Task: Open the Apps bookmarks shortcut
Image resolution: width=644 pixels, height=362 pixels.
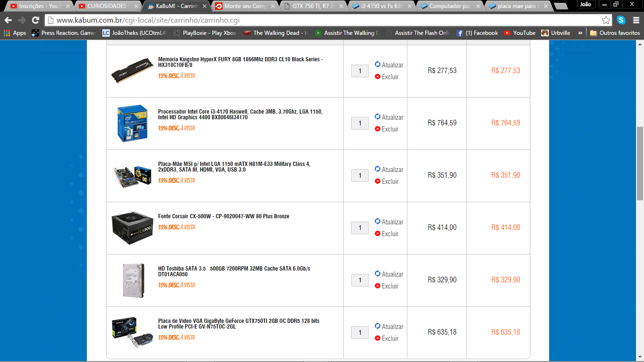Action: 15,33
